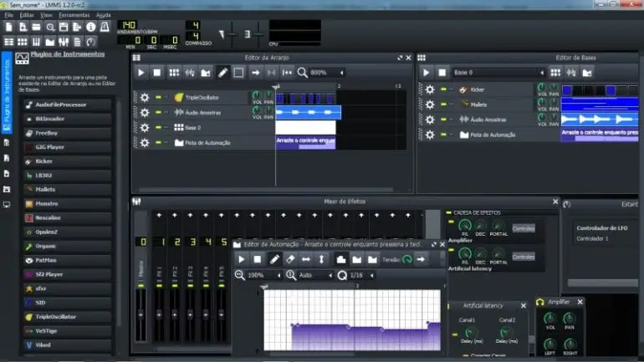Open the zoom 800% dropdown in Arranjo
The width and height of the screenshot is (644, 362).
(341, 73)
